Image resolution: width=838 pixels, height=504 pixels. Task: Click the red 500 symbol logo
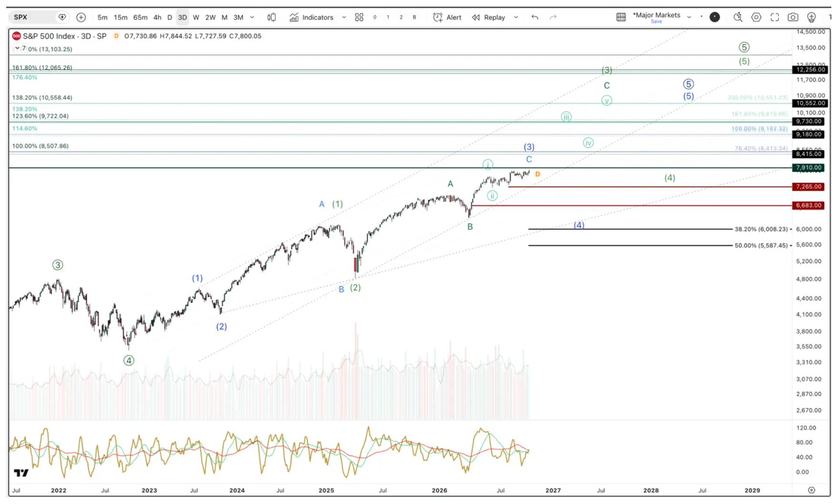[x=16, y=36]
